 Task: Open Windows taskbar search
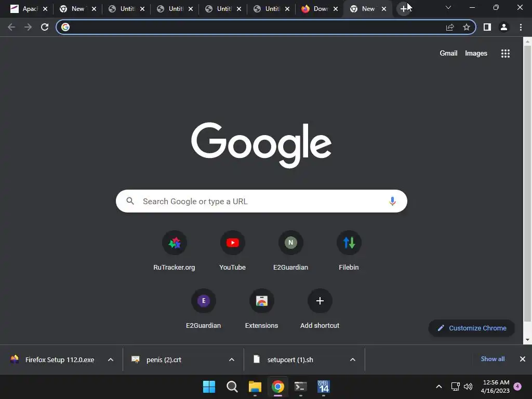coord(232,387)
